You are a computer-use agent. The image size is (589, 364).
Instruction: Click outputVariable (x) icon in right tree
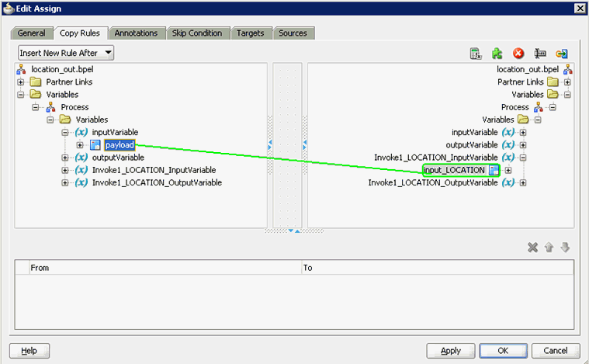tap(508, 144)
